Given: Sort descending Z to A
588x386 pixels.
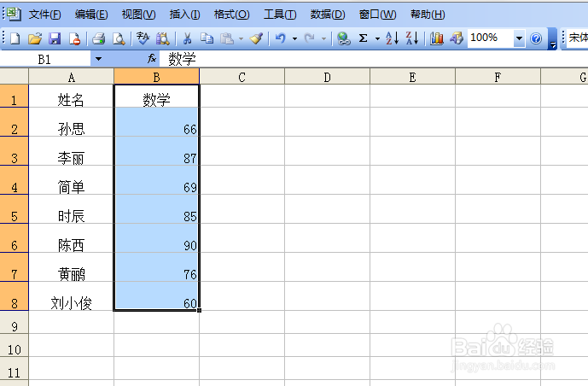Looking at the screenshot, I should 411,38.
